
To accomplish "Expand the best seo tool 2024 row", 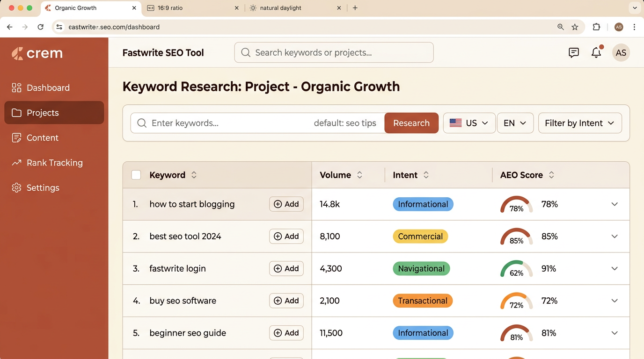I will coord(615,237).
